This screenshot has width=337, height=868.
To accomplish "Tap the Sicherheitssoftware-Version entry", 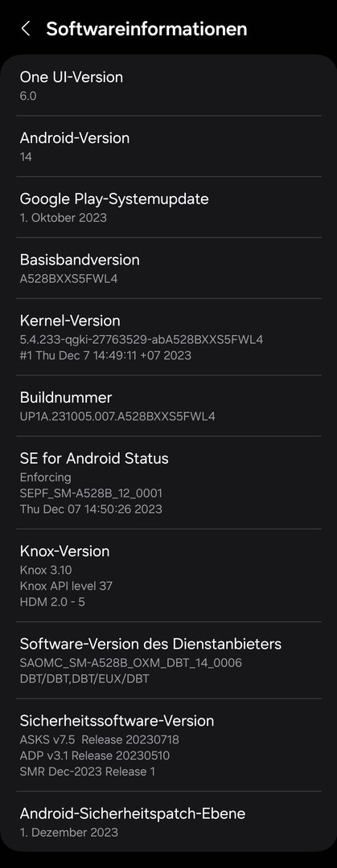I will pos(169,744).
